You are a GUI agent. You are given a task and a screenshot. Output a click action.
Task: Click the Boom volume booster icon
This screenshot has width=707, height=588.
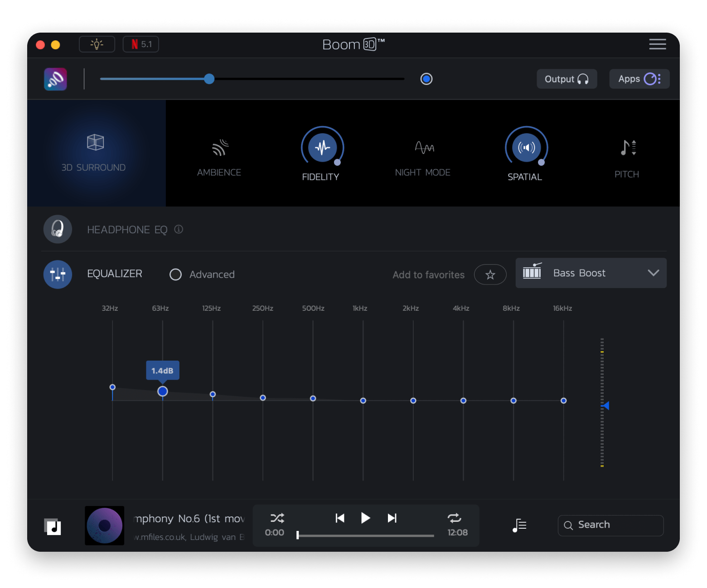coord(55,79)
